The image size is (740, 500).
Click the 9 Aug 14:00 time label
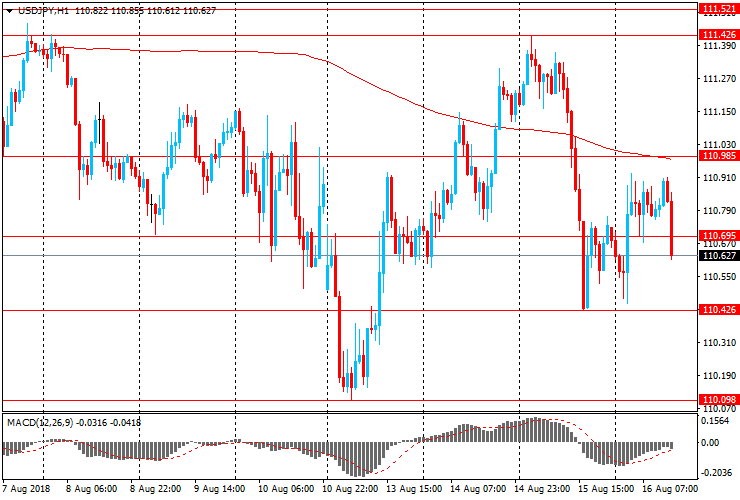(219, 488)
